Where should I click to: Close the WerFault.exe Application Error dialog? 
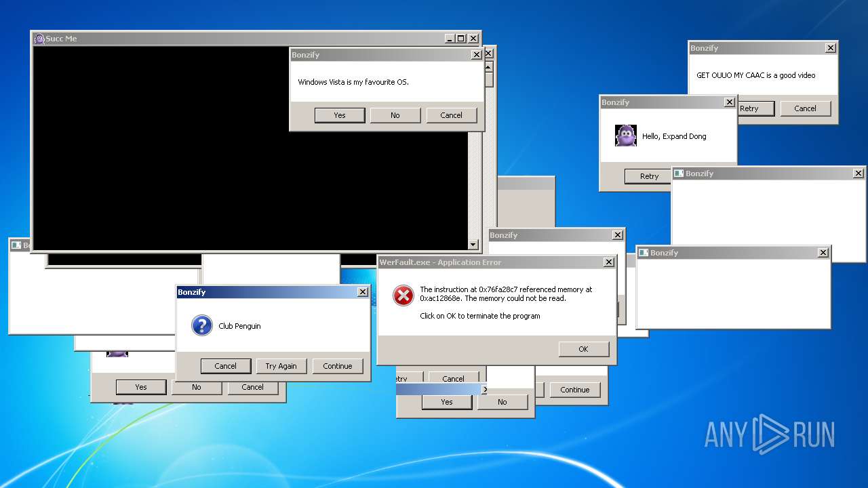tap(609, 262)
